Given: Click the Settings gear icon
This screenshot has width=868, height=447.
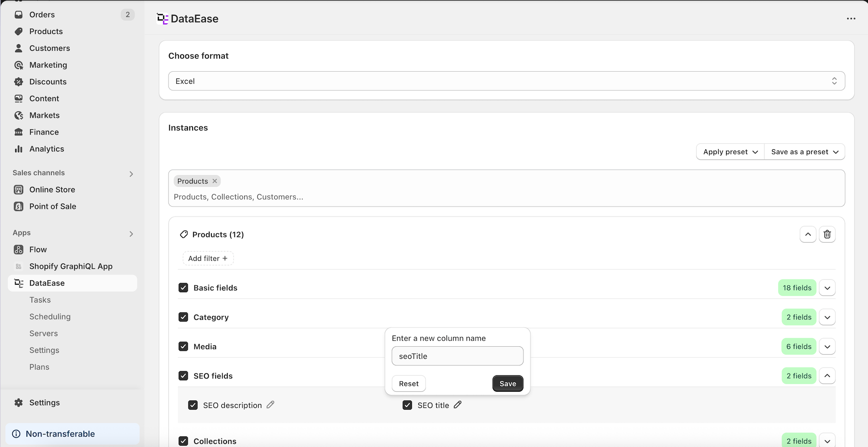Looking at the screenshot, I should (19, 403).
